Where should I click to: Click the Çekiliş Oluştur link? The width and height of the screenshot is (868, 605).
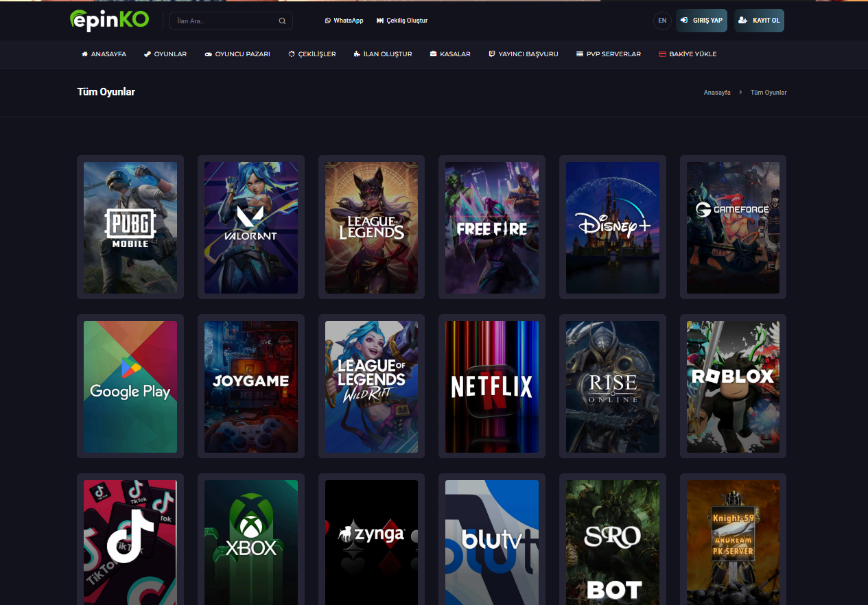(402, 21)
